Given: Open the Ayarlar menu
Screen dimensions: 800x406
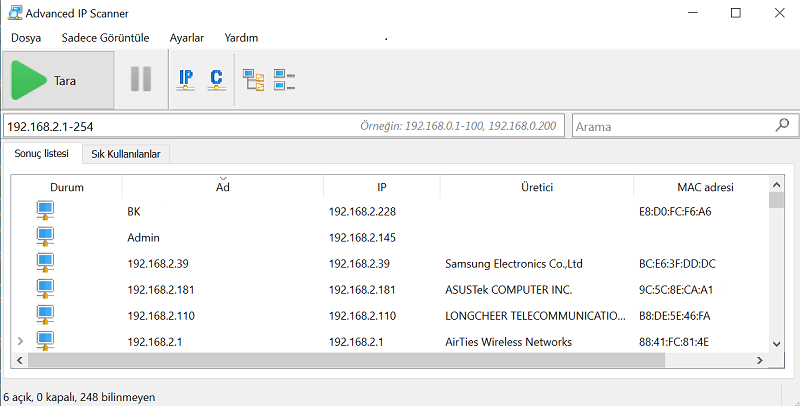Looking at the screenshot, I should coord(187,38).
